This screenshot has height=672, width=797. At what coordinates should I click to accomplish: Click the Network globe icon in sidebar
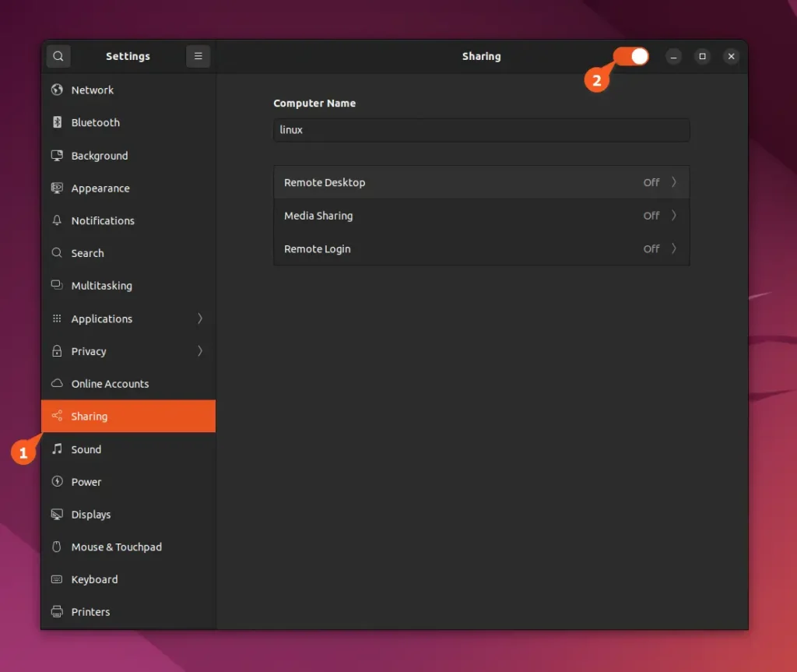(x=57, y=90)
